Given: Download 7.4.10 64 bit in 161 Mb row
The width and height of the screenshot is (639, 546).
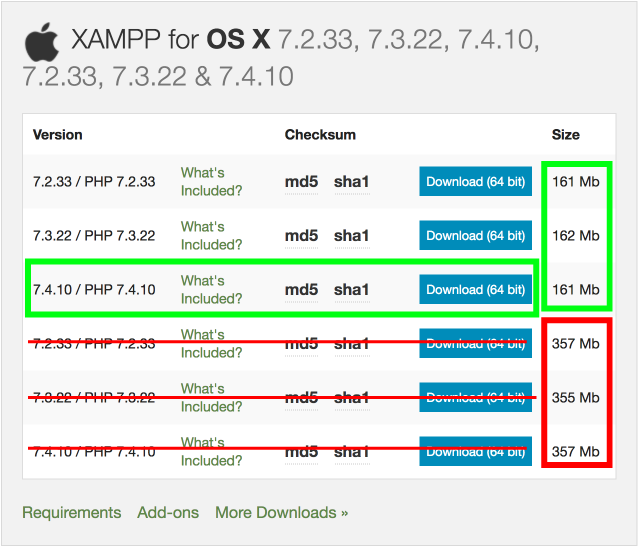Looking at the screenshot, I should click(475, 290).
